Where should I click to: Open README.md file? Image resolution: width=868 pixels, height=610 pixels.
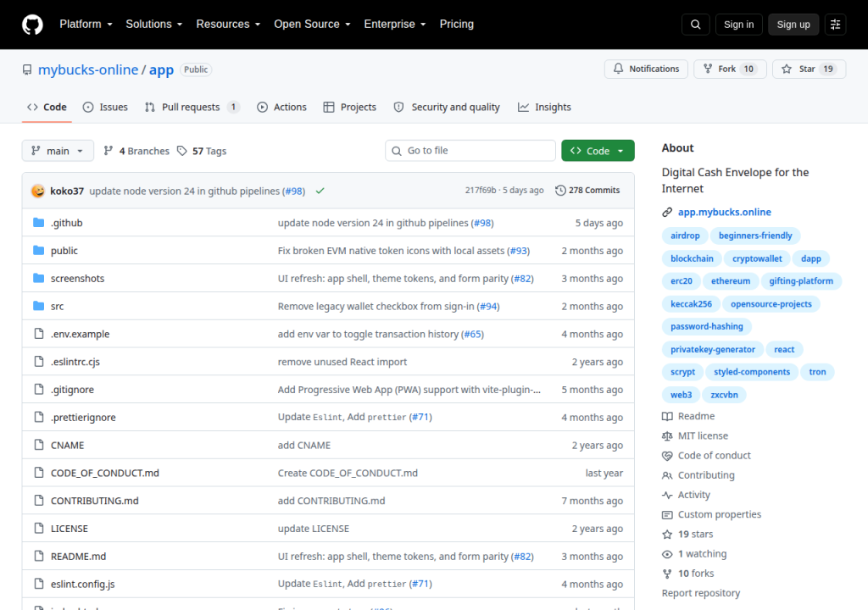pyautogui.click(x=78, y=557)
